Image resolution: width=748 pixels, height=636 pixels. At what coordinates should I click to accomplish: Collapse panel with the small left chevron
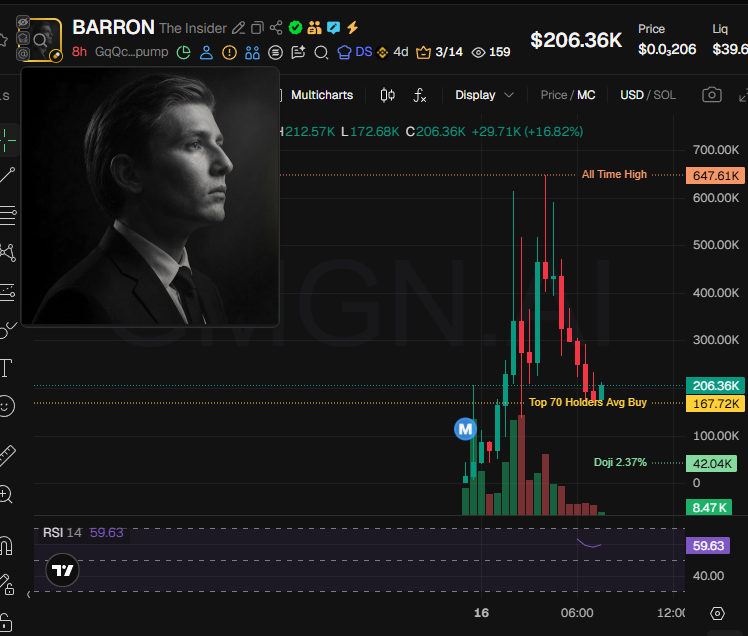point(29,594)
